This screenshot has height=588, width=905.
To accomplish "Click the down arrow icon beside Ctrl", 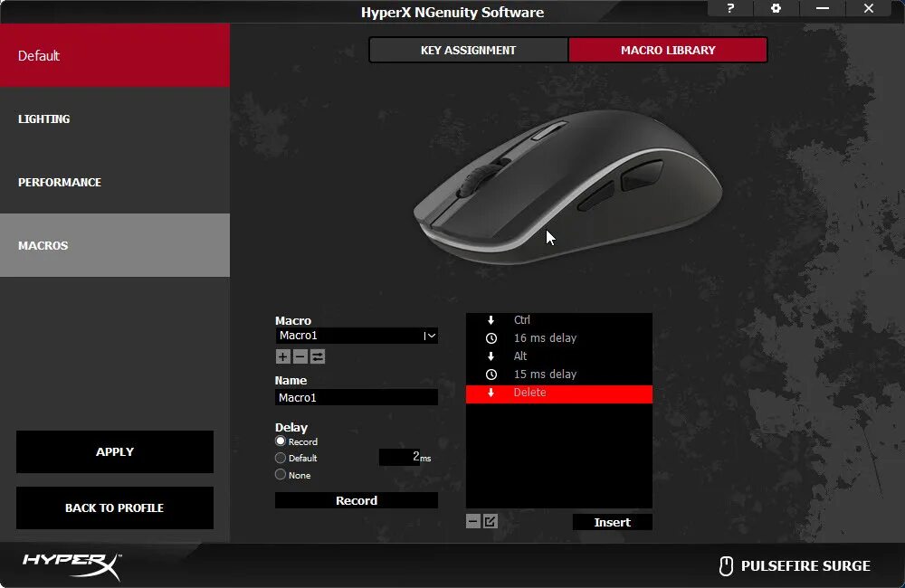I will (491, 319).
